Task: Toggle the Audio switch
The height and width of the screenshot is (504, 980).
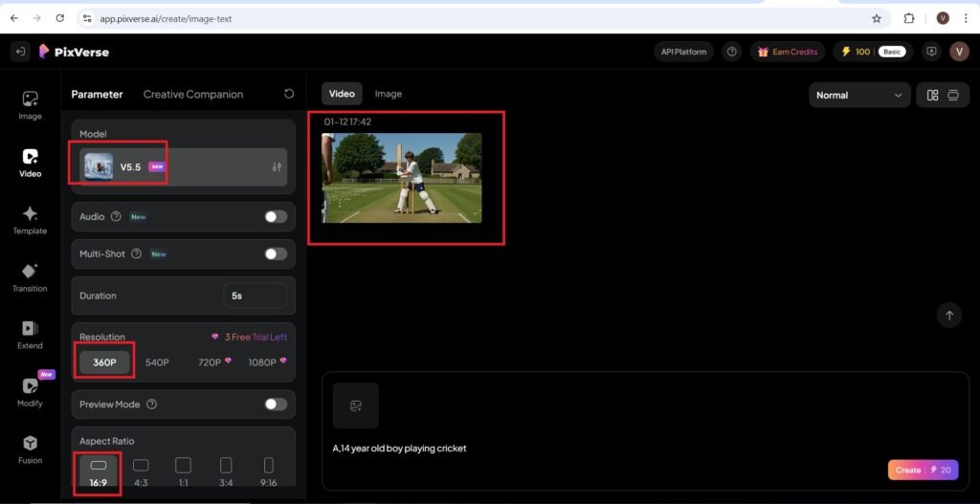Action: click(276, 217)
